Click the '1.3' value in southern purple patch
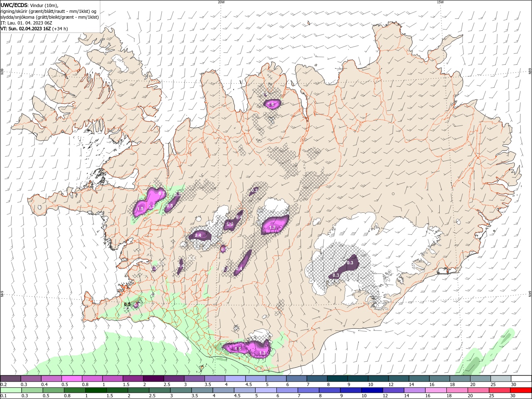Image resolution: width=532 pixels, height=399 pixels. (262, 353)
